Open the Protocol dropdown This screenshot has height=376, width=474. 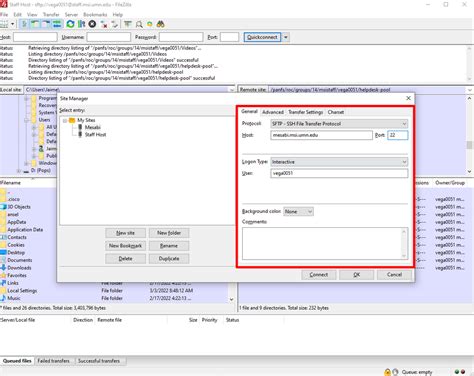point(339,124)
